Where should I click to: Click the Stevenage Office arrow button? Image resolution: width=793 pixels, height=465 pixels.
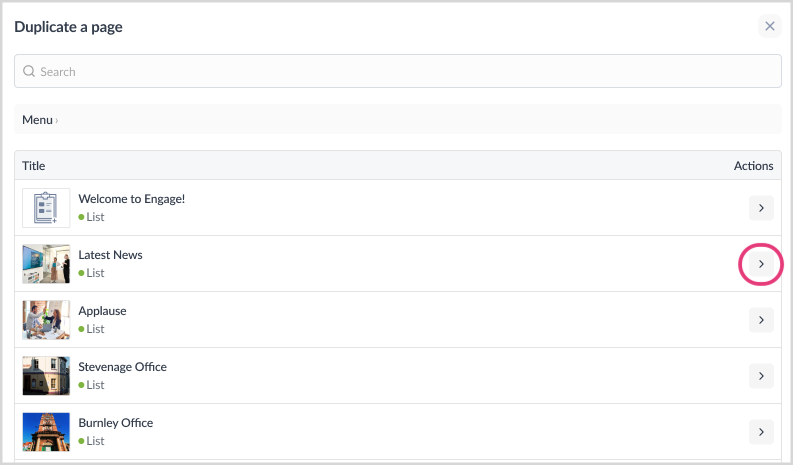761,376
